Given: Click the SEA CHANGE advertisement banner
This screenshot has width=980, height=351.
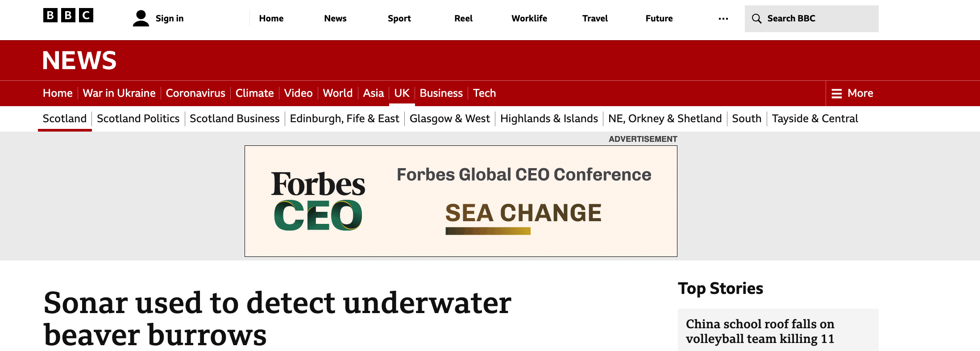Looking at the screenshot, I should [x=461, y=201].
